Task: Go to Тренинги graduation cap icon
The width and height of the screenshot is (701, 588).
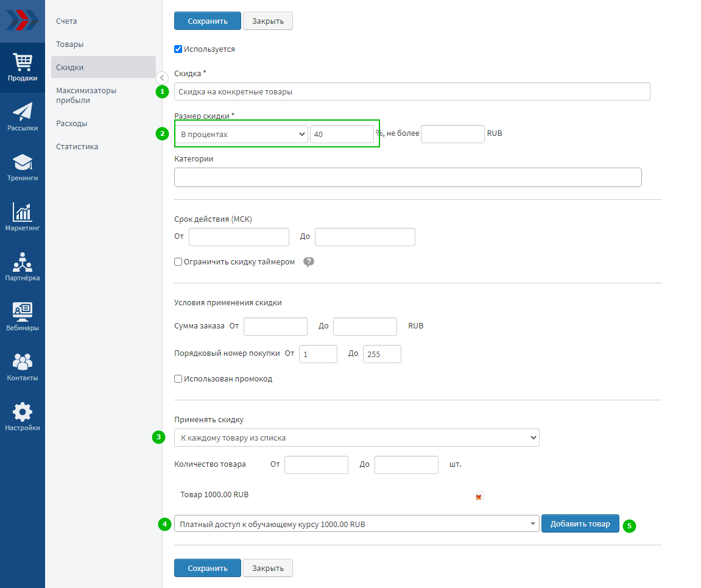Action: [x=23, y=167]
